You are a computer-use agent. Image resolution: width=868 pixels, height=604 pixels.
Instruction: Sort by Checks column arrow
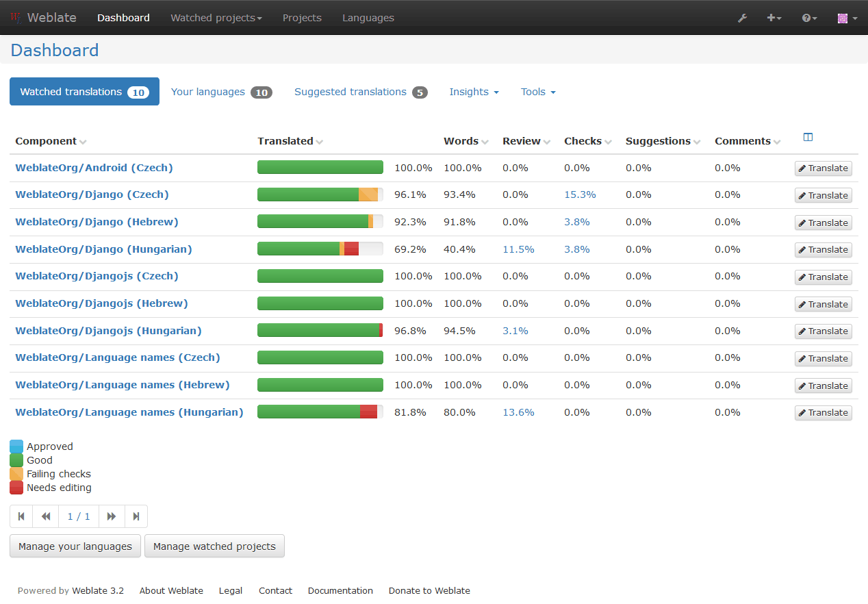608,142
